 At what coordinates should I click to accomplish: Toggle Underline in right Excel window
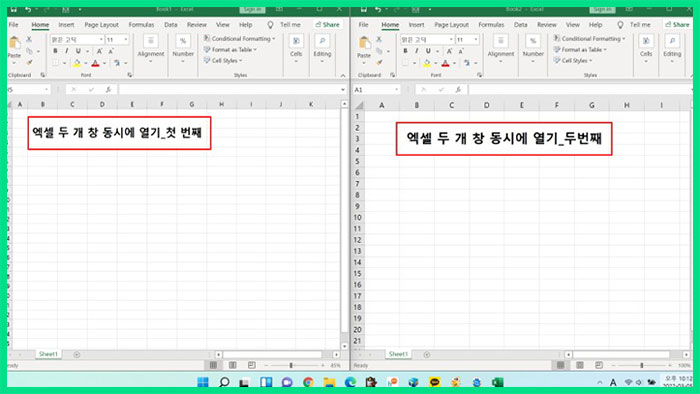click(428, 51)
